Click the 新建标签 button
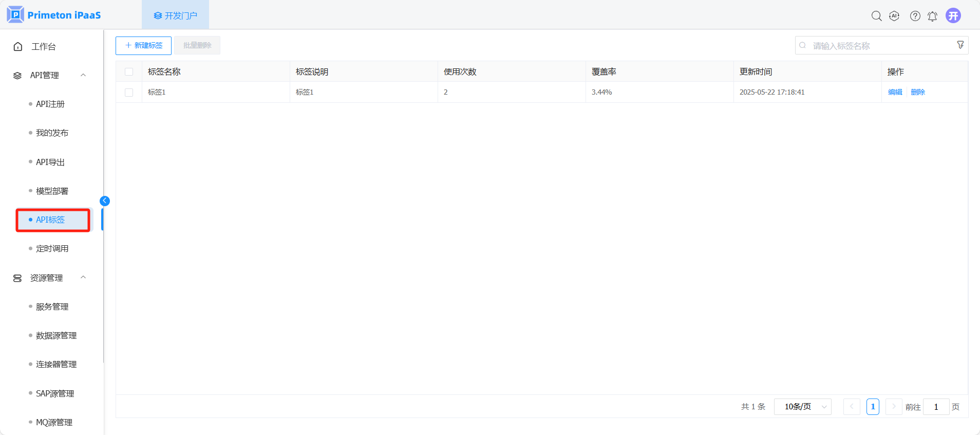The image size is (980, 435). point(143,45)
